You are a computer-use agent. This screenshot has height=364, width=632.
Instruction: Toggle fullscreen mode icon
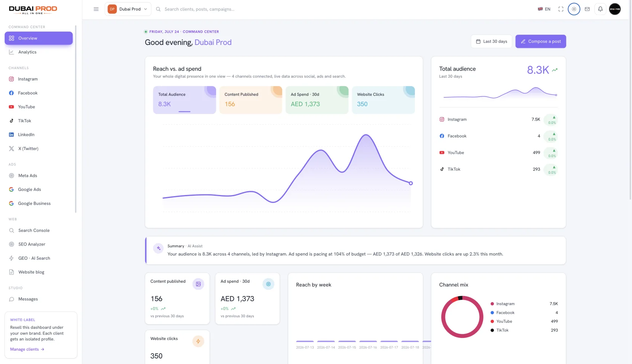pyautogui.click(x=561, y=9)
